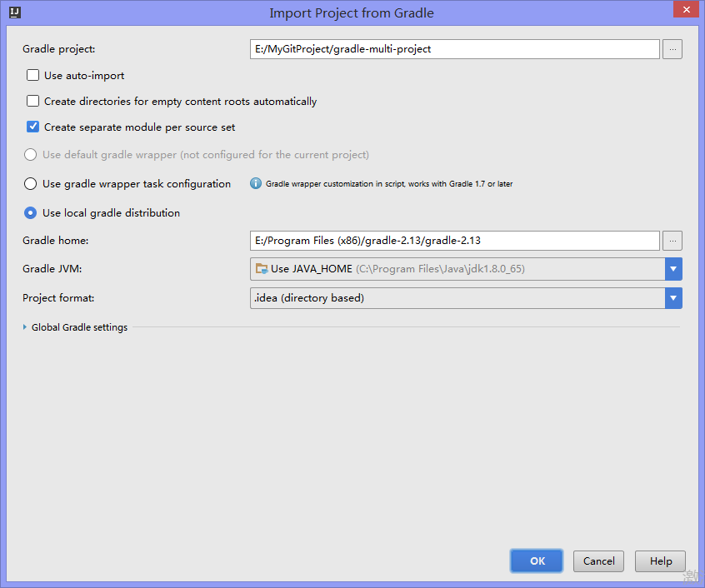Expand Global Gradle settings section
This screenshot has height=588, width=705.
(25, 327)
